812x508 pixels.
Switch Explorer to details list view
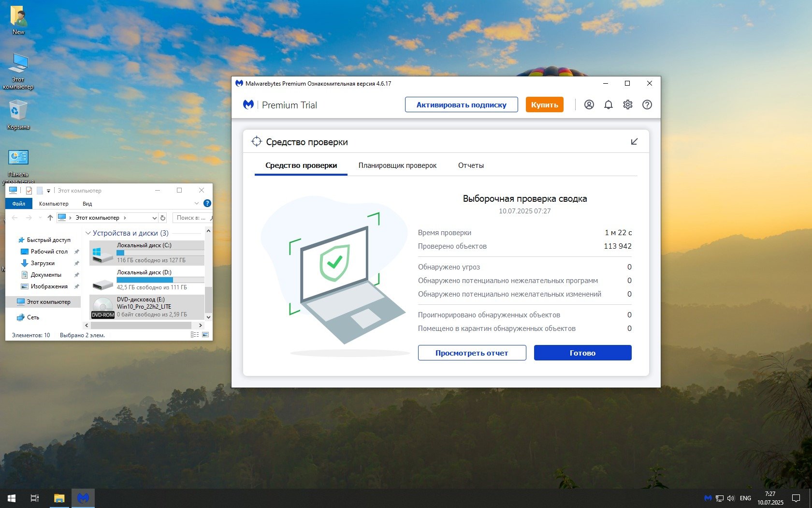(x=195, y=335)
